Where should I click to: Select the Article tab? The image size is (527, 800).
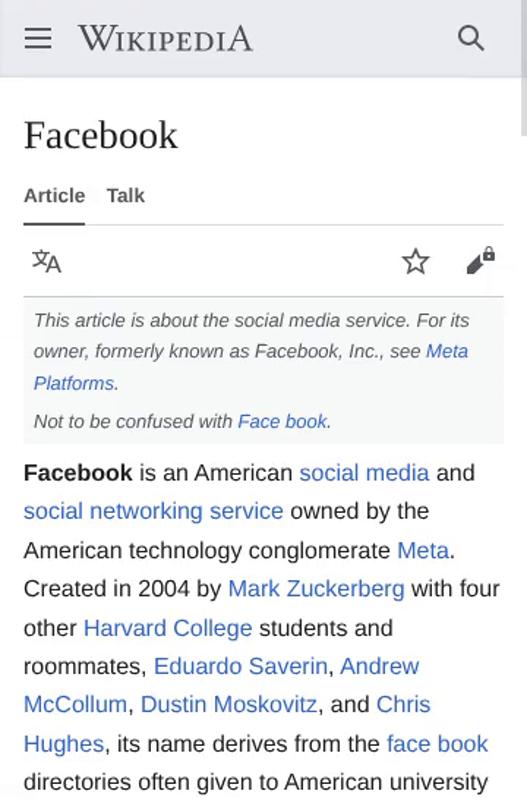click(54, 195)
